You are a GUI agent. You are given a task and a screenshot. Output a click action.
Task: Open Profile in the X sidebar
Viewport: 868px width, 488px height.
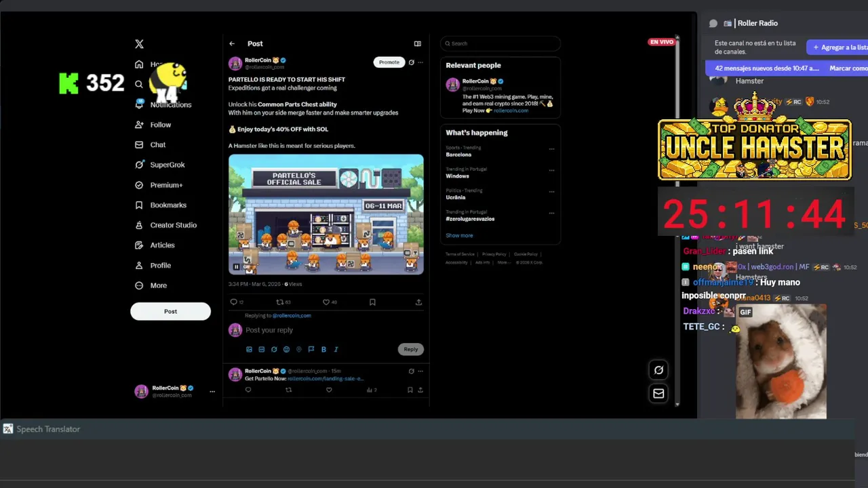(153, 265)
